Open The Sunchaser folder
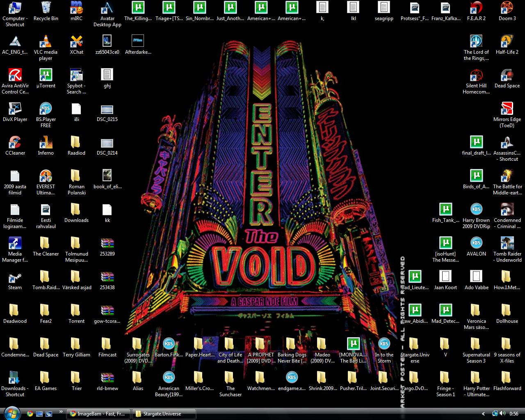This screenshot has height=420, width=525. click(230, 384)
